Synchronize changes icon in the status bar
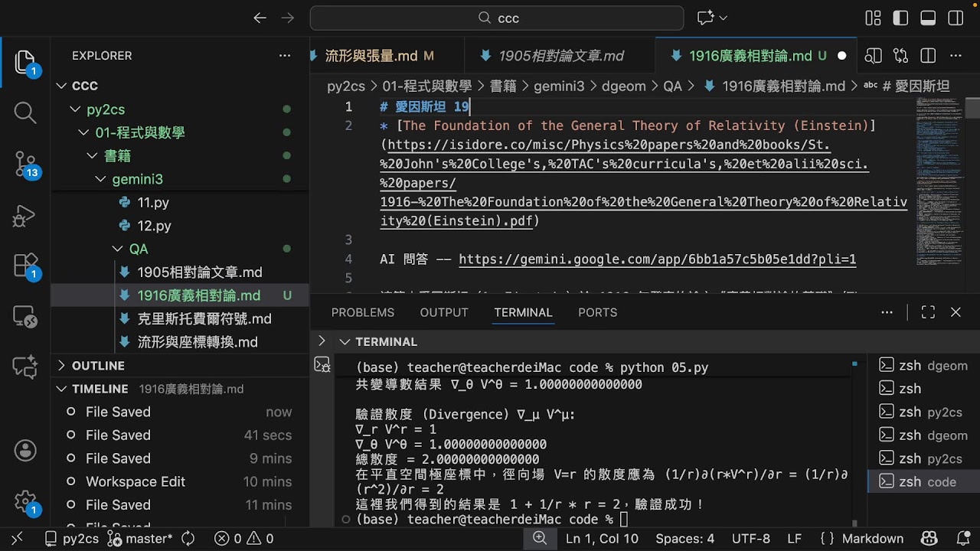 (x=188, y=539)
